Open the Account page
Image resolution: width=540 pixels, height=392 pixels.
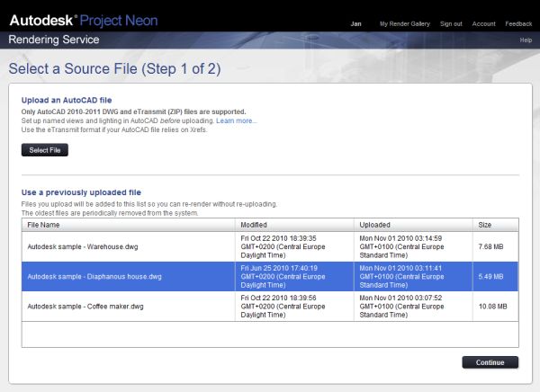[484, 23]
